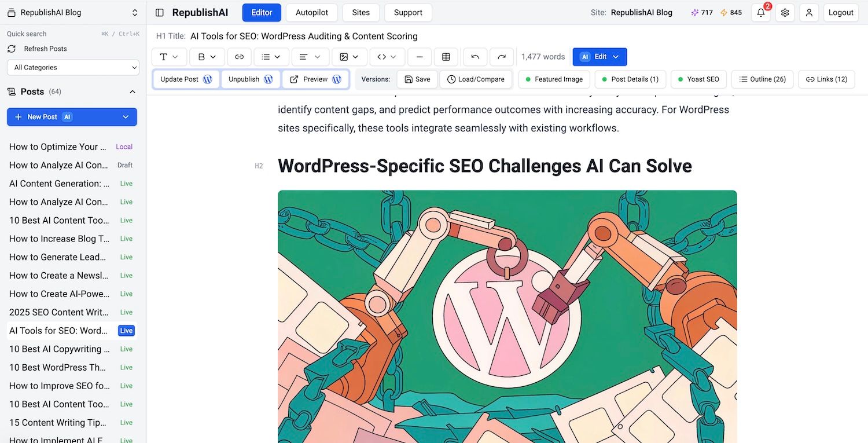The height and width of the screenshot is (443, 868).
Task: Open the All Categories dropdown
Action: (x=73, y=67)
